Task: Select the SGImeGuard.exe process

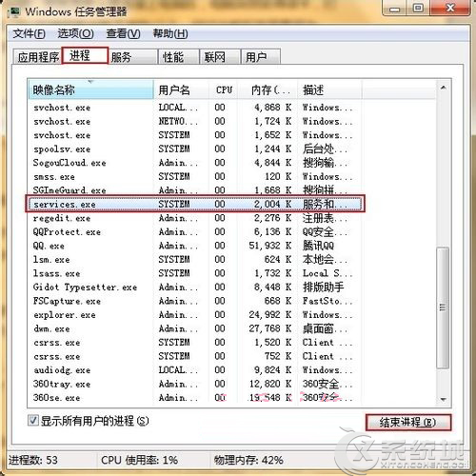Action: tap(195, 190)
